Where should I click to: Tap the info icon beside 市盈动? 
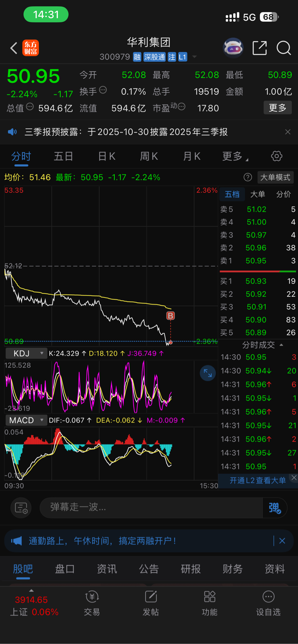[182, 107]
